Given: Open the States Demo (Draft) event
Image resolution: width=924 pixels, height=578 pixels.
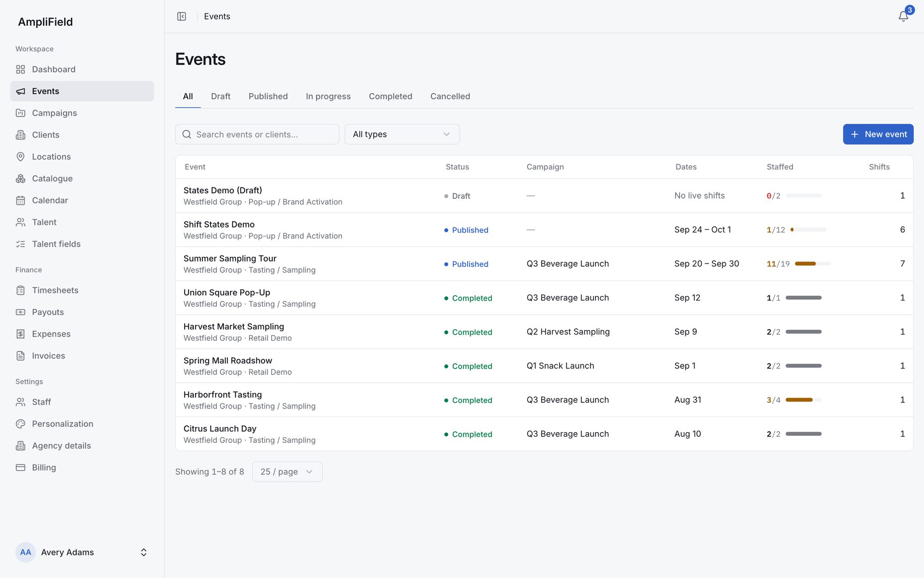Looking at the screenshot, I should click(223, 190).
